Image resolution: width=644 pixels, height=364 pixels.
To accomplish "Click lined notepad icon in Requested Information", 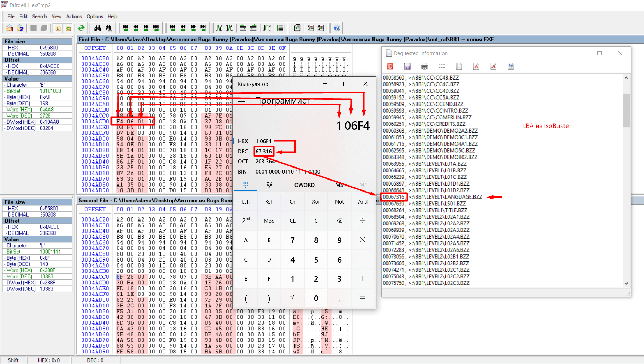I will point(459,66).
